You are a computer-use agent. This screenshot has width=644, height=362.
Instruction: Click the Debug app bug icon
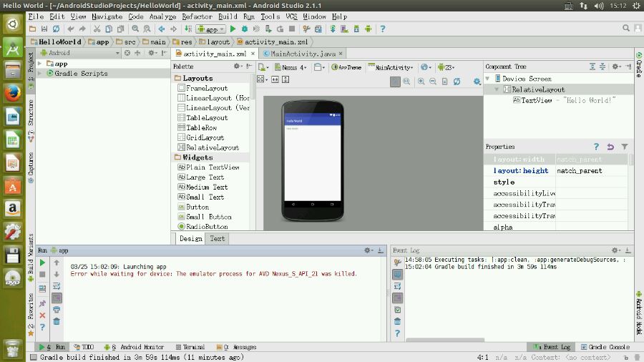(x=245, y=29)
